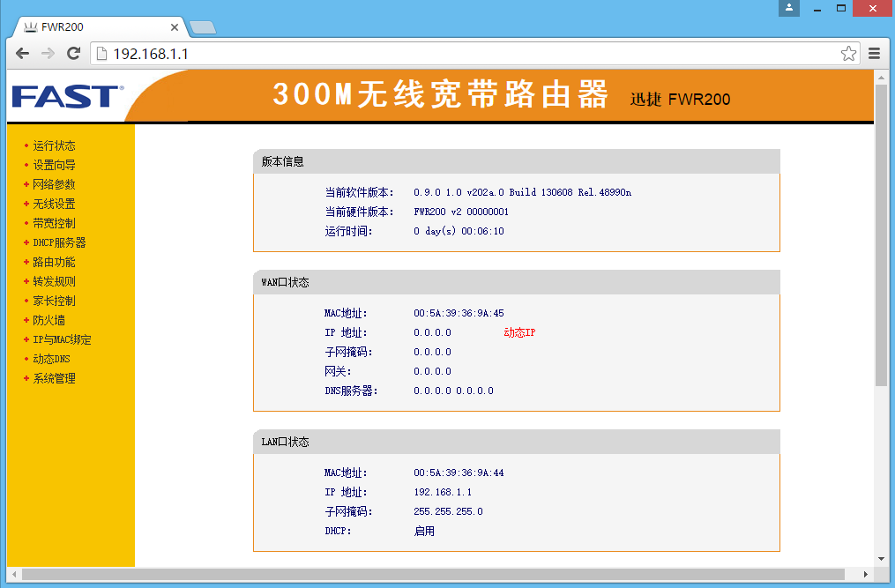Image resolution: width=895 pixels, height=588 pixels.
Task: Click LAN IP value 192.168.1.1
Action: tap(443, 492)
